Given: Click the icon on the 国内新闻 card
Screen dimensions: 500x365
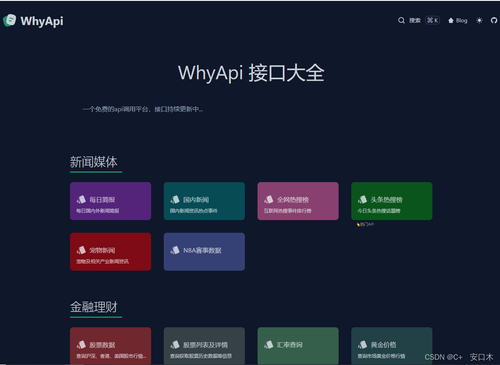Looking at the screenshot, I should tap(175, 199).
